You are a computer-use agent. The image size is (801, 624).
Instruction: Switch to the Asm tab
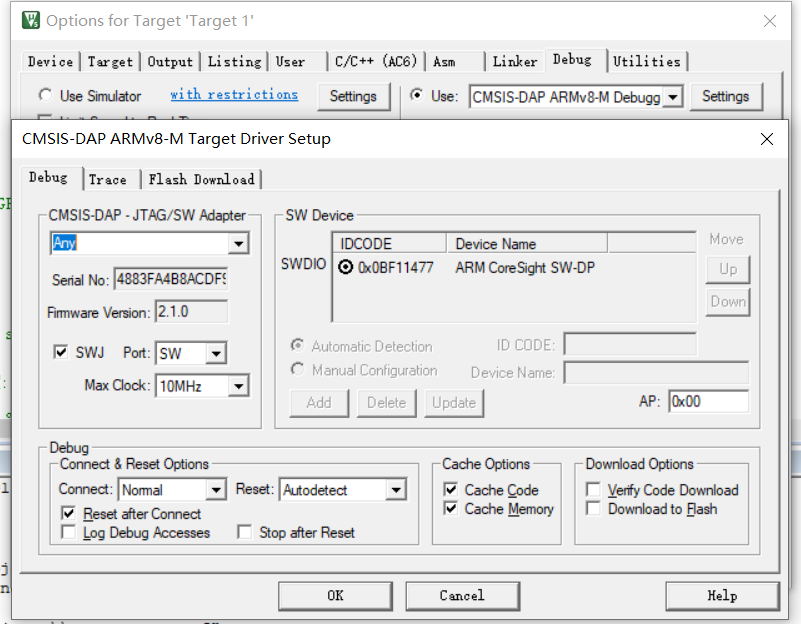(x=455, y=62)
